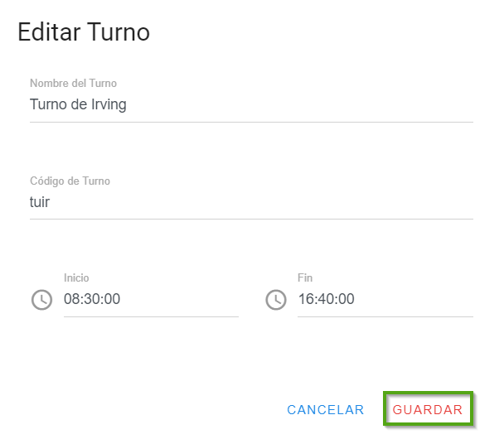Select the Fin time field
504x444 pixels.
385,299
